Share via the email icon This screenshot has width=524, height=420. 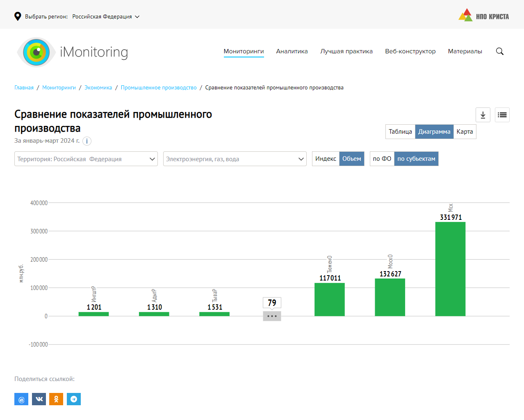coord(21,399)
